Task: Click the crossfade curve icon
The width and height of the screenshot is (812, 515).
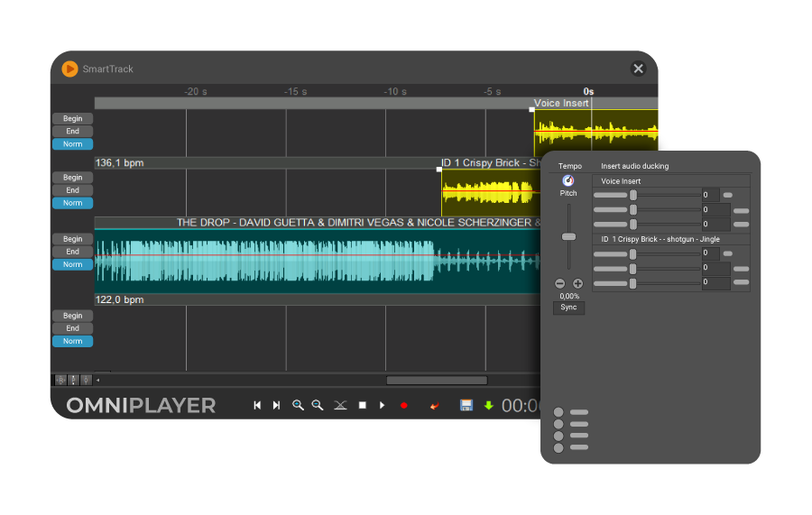Action: pyautogui.click(x=340, y=405)
